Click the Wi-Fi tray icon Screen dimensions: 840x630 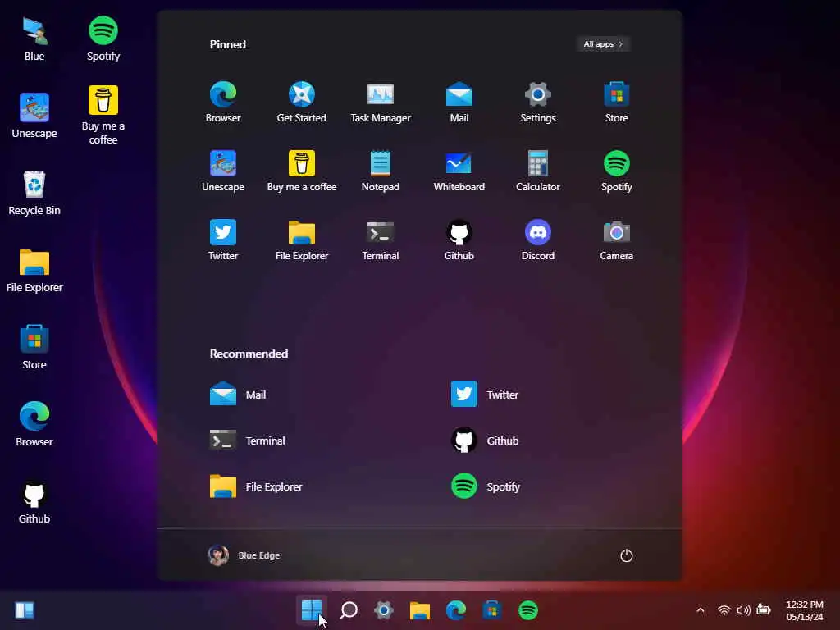724,610
